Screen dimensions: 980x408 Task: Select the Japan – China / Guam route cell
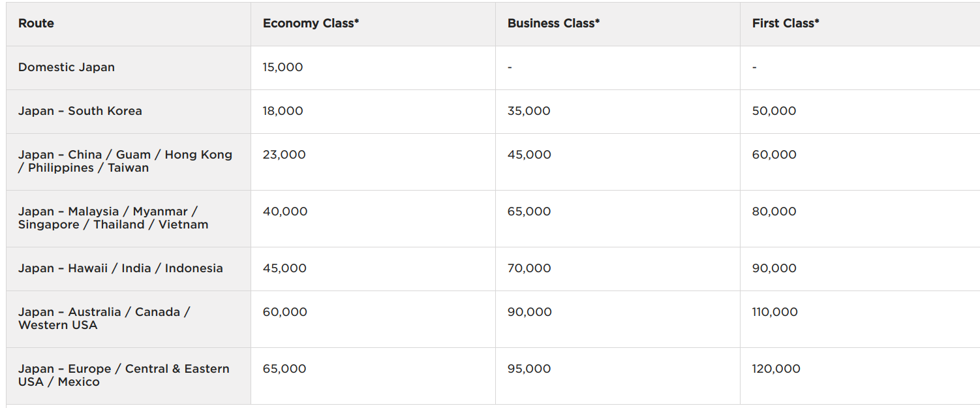[x=125, y=161]
